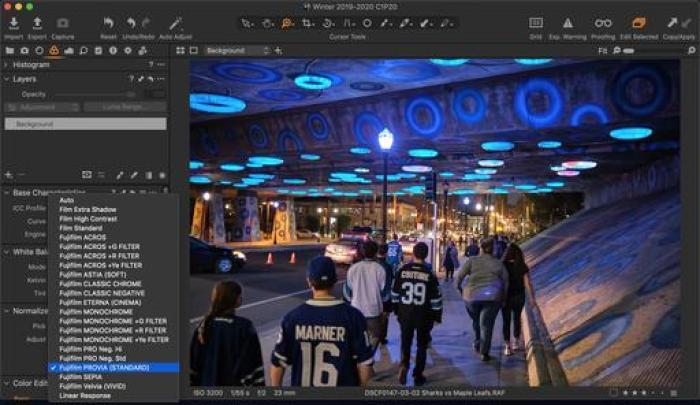The height and width of the screenshot is (405, 700).
Task: Choose the Pan hand cursor tool
Action: tap(267, 23)
